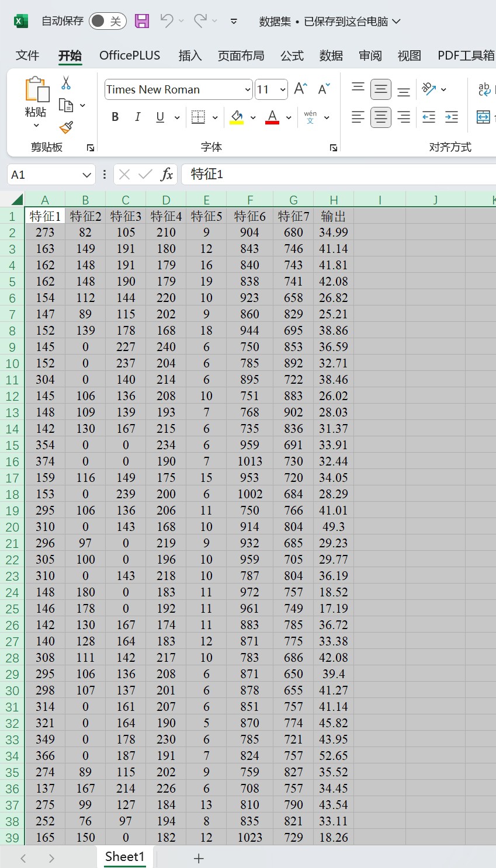496x868 pixels.
Task: Toggle middle align
Action: [x=381, y=89]
